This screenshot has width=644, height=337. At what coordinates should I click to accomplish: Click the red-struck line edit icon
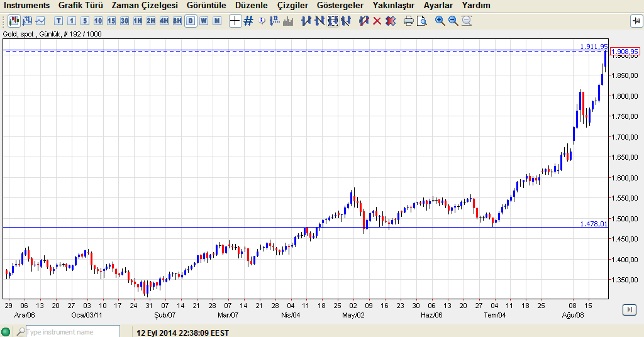364,21
